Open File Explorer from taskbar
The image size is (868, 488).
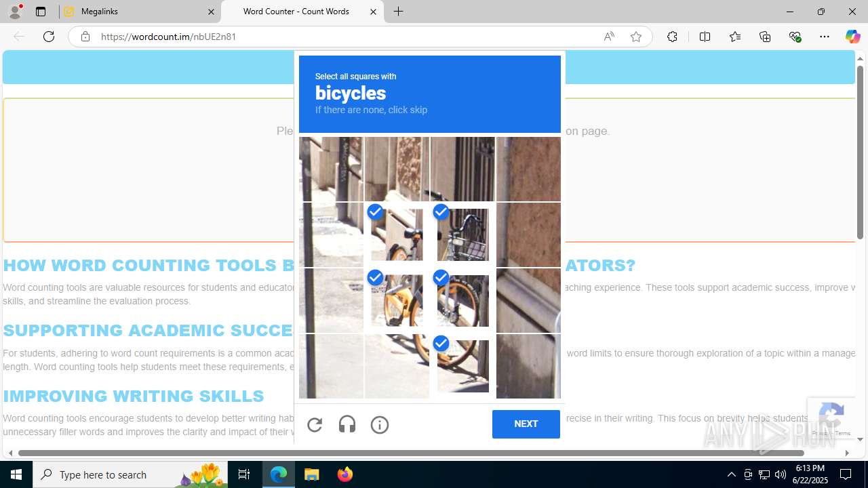coord(312,474)
